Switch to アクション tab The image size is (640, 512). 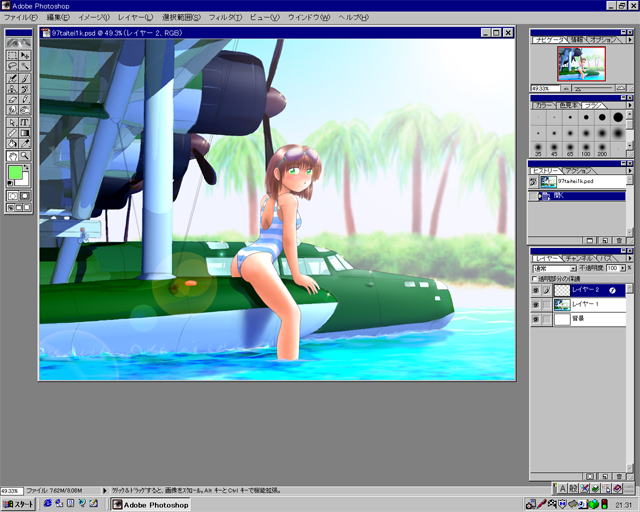[x=579, y=171]
